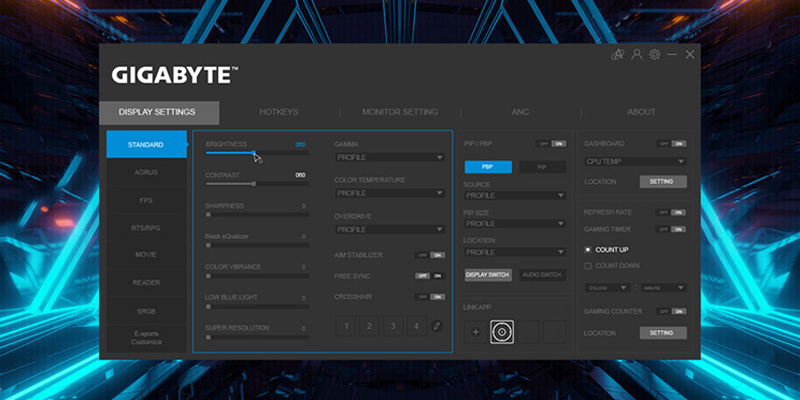Screen dimensions: 800x400
Task: Open the timer O'CLOCK dropdown
Action: [607, 288]
